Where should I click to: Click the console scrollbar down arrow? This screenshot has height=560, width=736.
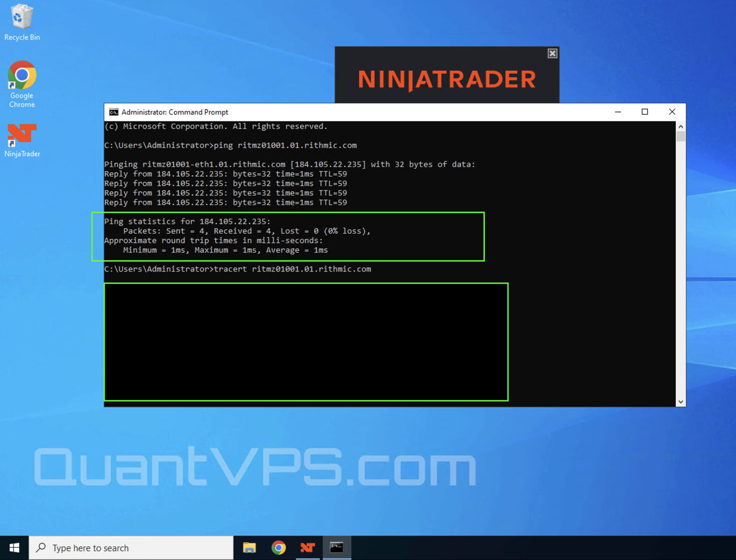click(681, 402)
